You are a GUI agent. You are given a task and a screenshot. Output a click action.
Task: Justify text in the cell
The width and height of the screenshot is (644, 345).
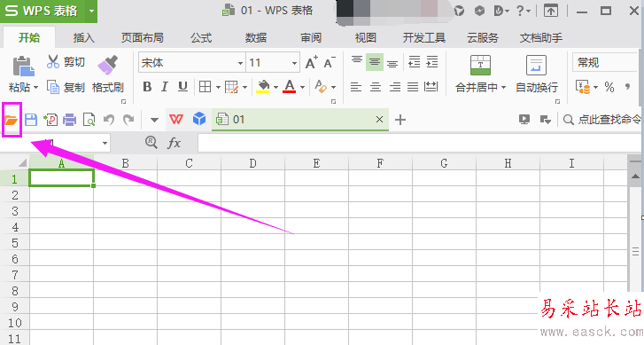pyautogui.click(x=413, y=87)
